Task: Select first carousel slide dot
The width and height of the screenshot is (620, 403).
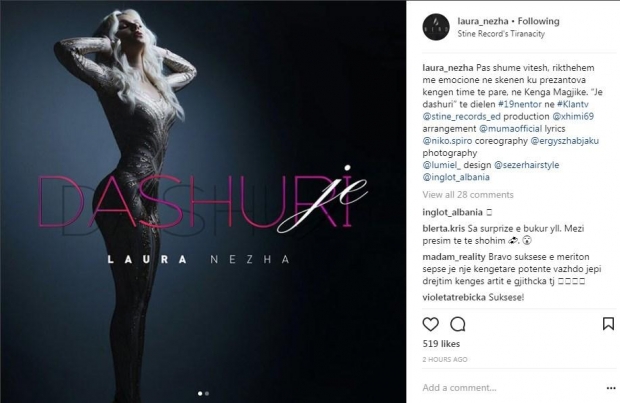Action: point(200,394)
